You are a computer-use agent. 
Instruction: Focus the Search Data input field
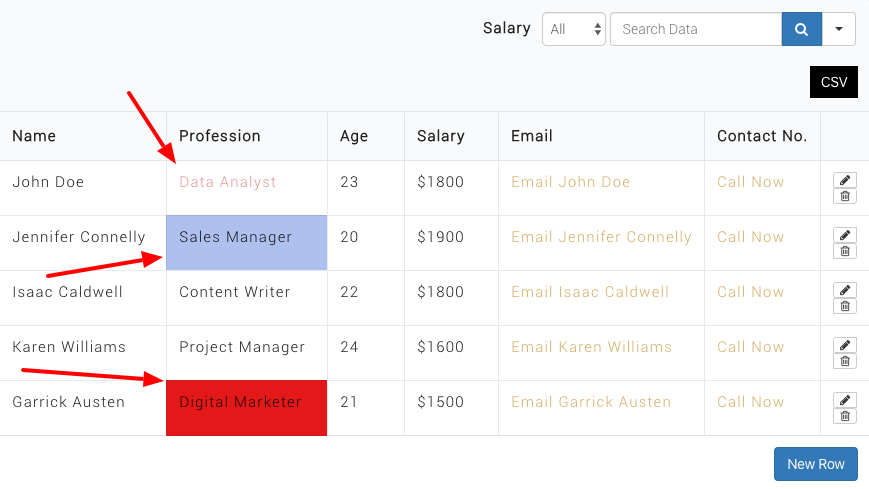(x=695, y=29)
